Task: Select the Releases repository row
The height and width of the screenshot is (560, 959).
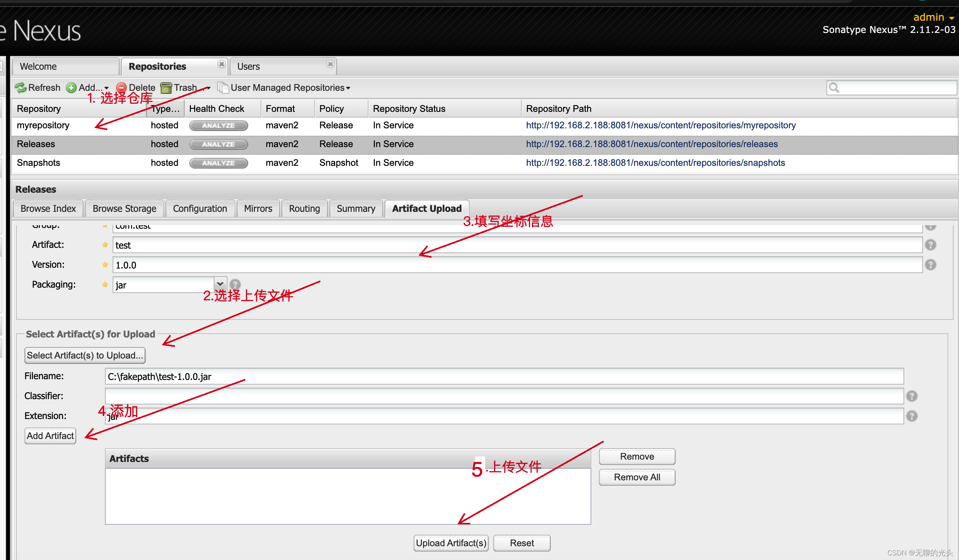Action: 485,144
